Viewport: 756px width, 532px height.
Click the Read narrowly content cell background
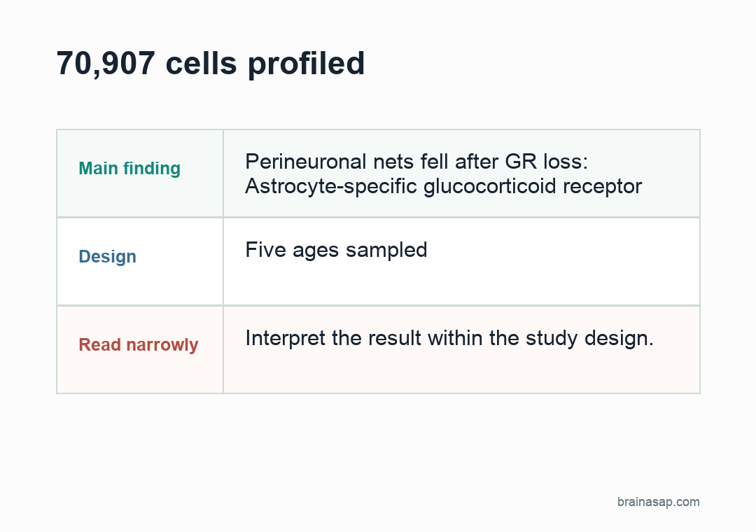461,372
